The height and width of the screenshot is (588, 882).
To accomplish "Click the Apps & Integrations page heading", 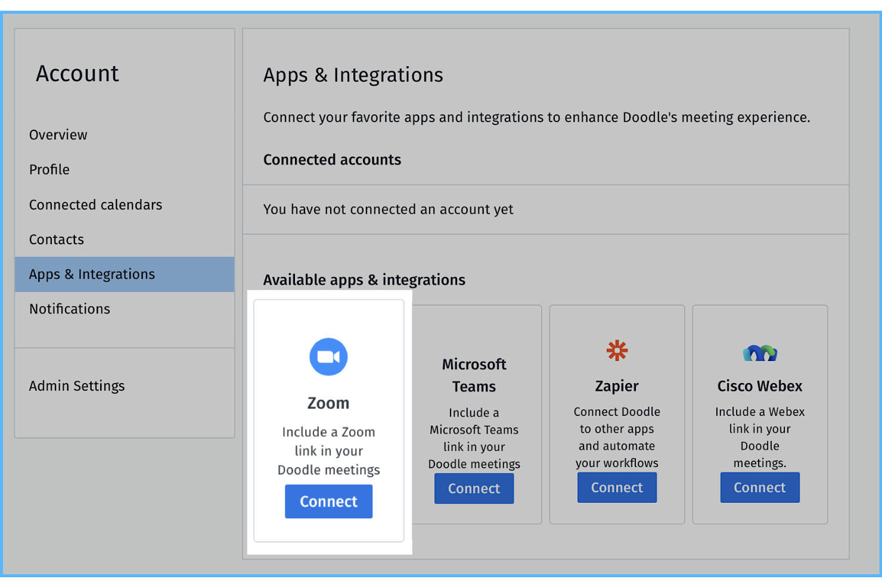I will click(353, 75).
